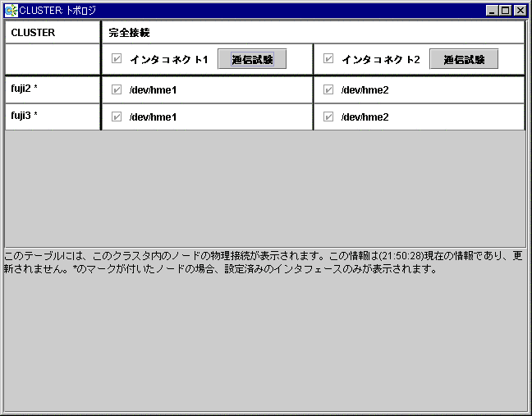Toggle fuji2 /dev/hme2 checkbox
532x416 pixels.
(x=328, y=89)
